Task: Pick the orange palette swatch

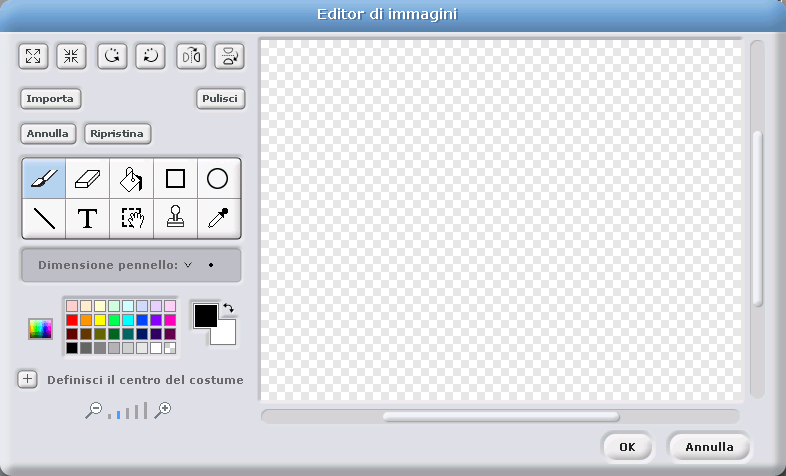Action: point(86,320)
